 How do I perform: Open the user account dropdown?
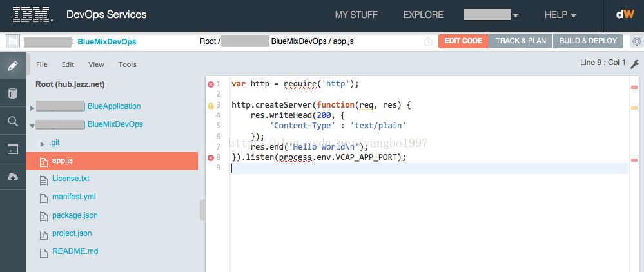(491, 15)
